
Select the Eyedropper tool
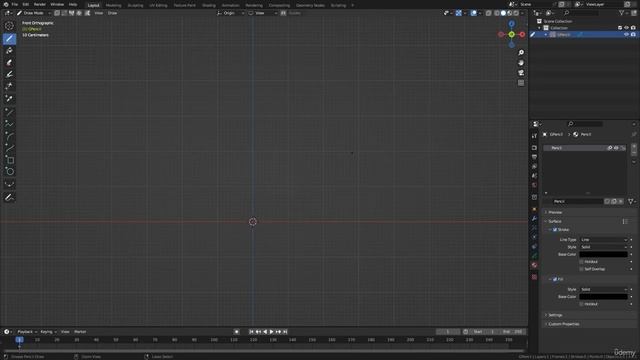pos(9,98)
